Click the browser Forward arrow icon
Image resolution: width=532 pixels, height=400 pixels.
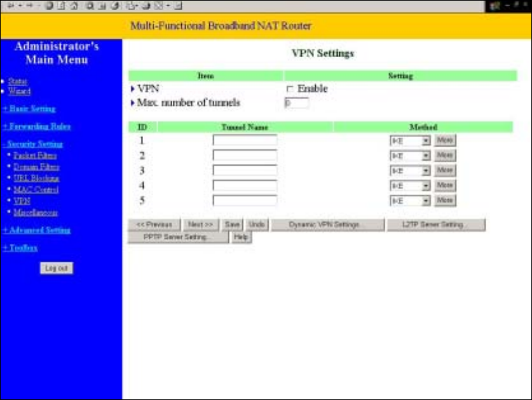tap(29, 6)
